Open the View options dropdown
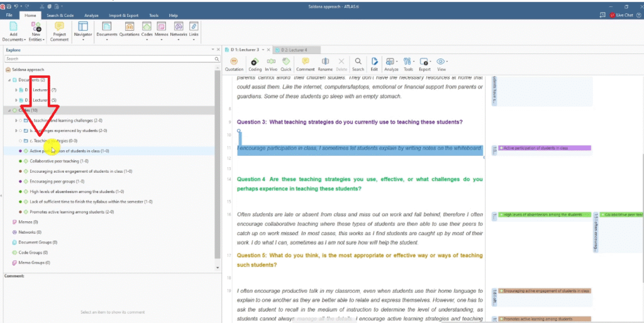This screenshot has height=323, width=644. [441, 62]
